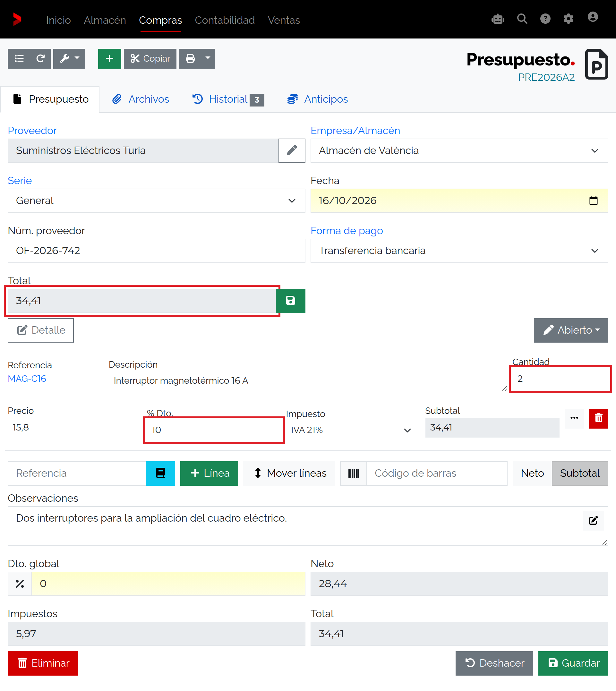
Task: Switch to Archivos tab
Action: (x=141, y=99)
